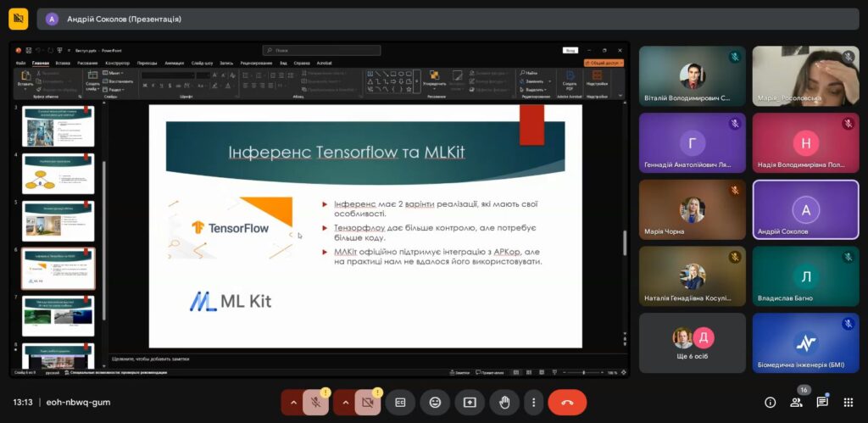The width and height of the screenshot is (868, 423).
Task: Select Наталія Геннадіївна participant tile
Action: pos(692,276)
